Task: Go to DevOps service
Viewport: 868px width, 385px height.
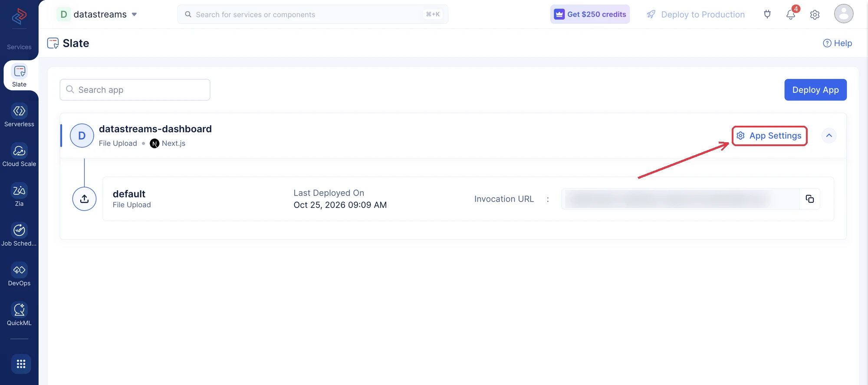Action: [19, 274]
